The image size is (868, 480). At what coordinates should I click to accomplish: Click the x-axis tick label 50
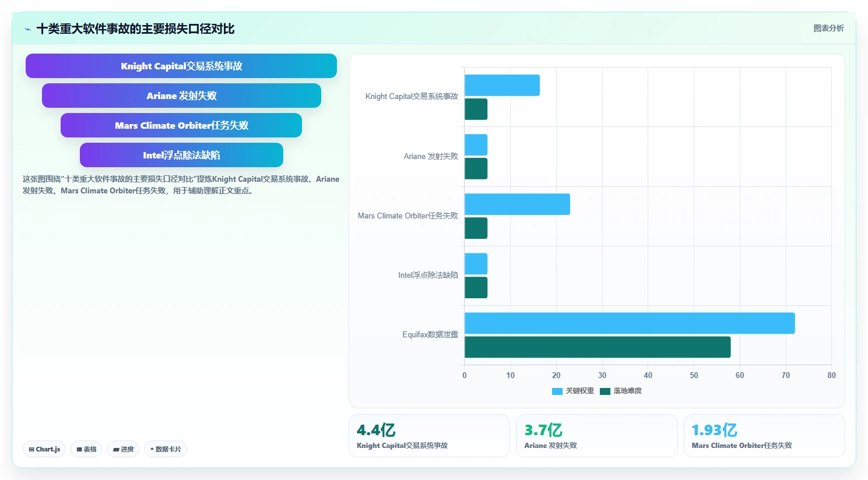pos(694,375)
